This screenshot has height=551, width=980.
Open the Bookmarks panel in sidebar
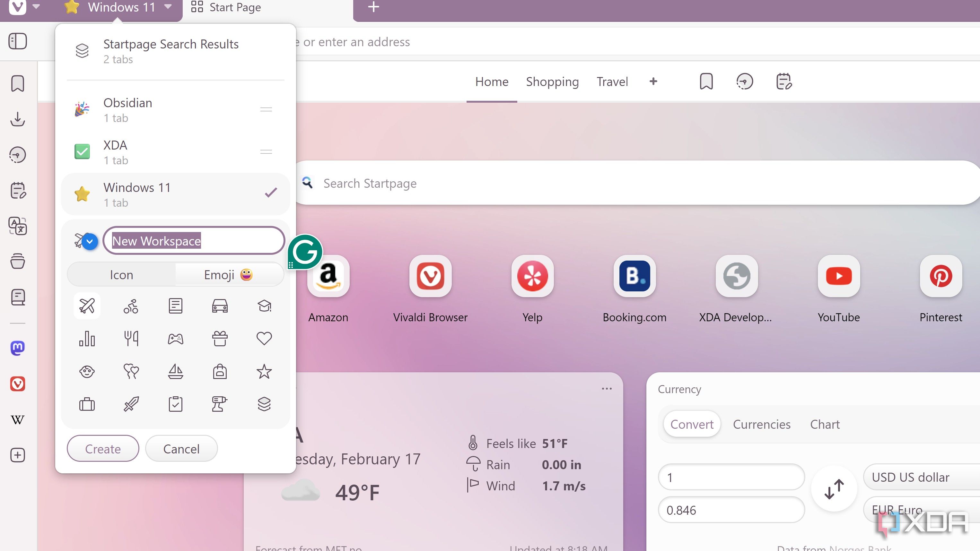click(17, 83)
